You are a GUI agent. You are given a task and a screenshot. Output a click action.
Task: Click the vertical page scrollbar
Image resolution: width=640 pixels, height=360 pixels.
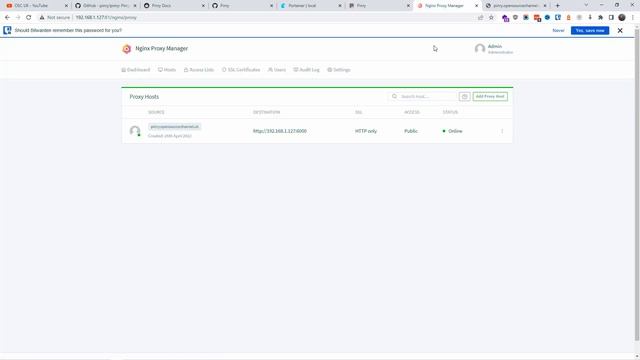click(x=637, y=184)
